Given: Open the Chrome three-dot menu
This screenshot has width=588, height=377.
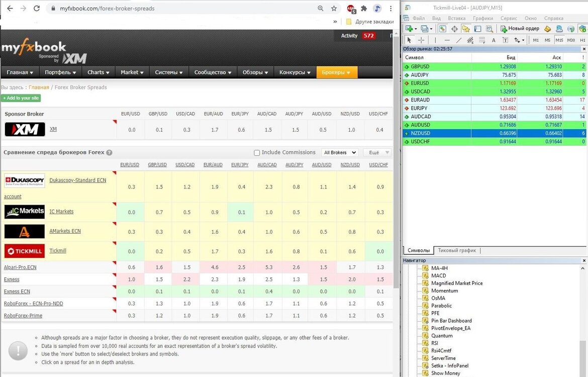Looking at the screenshot, I should 391,8.
